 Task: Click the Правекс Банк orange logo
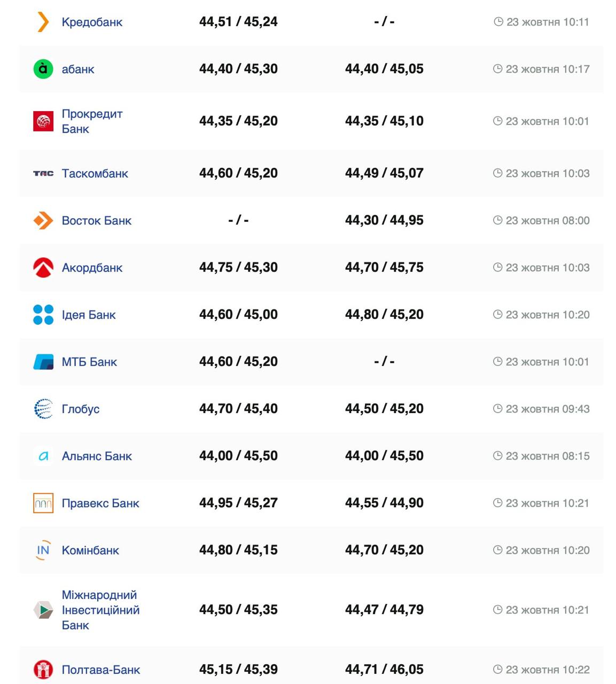(x=43, y=503)
